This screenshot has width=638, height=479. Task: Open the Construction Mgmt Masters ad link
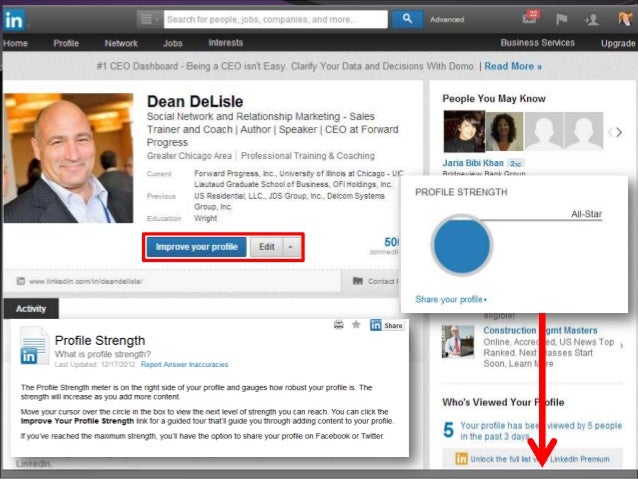click(x=540, y=330)
